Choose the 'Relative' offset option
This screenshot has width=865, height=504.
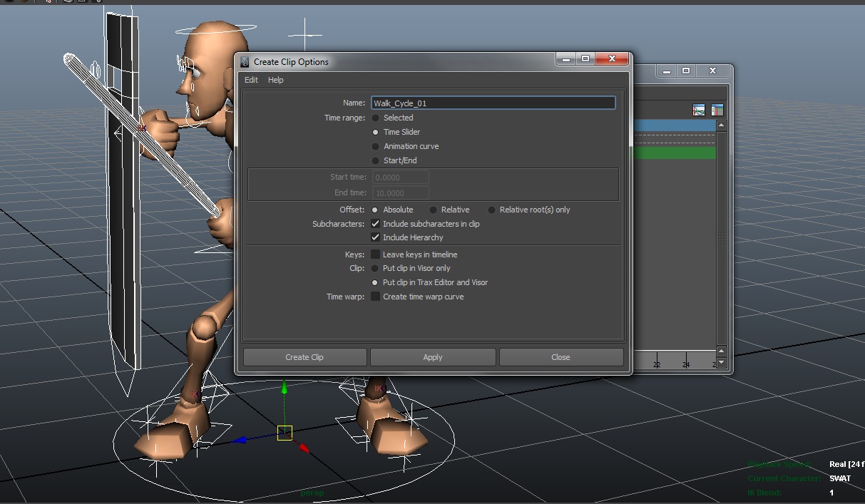[434, 210]
